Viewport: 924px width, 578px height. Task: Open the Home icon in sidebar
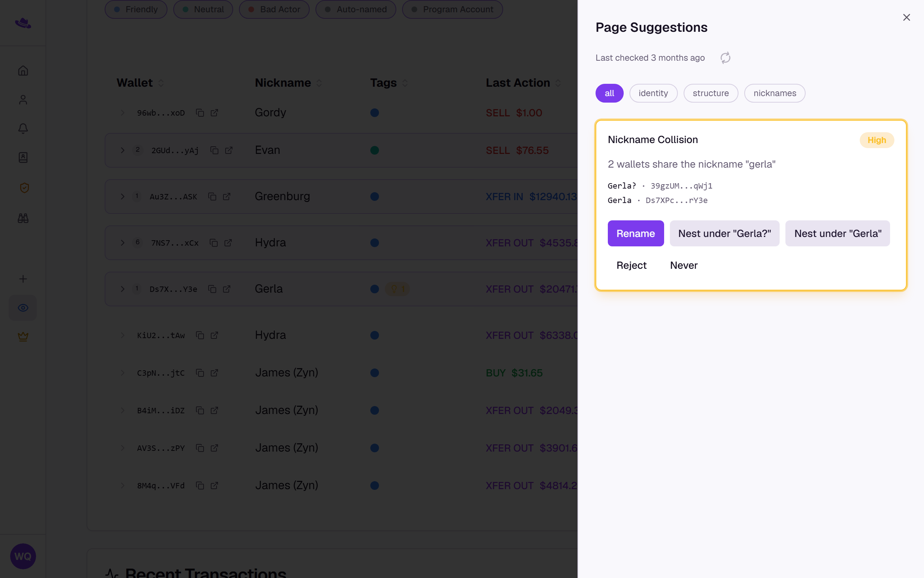point(23,71)
